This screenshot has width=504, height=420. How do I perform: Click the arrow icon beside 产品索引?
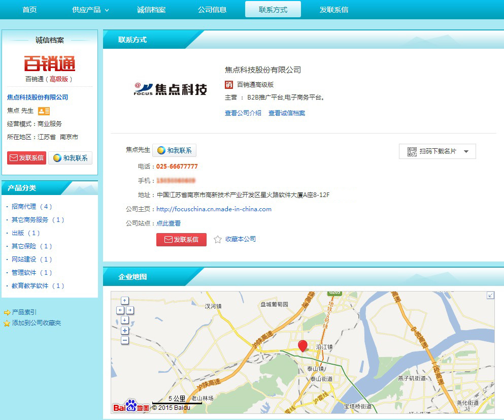pos(7,312)
